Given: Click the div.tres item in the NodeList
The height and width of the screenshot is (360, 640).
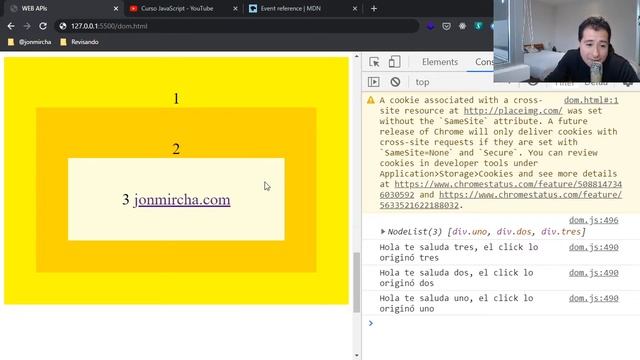Looking at the screenshot, I should pyautogui.click(x=561, y=231).
